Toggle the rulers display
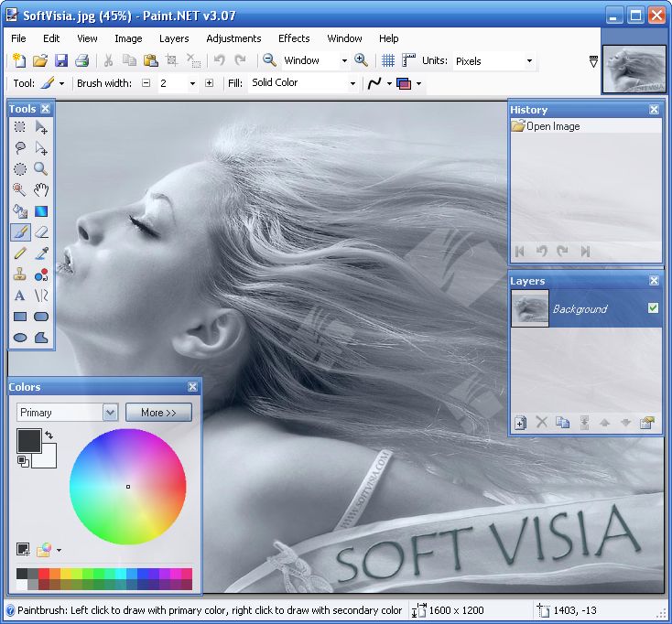 pos(408,60)
